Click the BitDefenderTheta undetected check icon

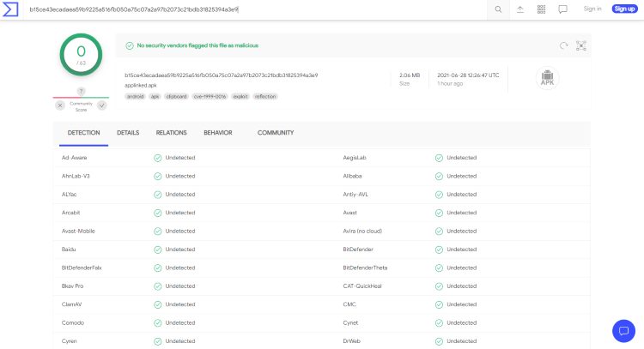click(439, 268)
